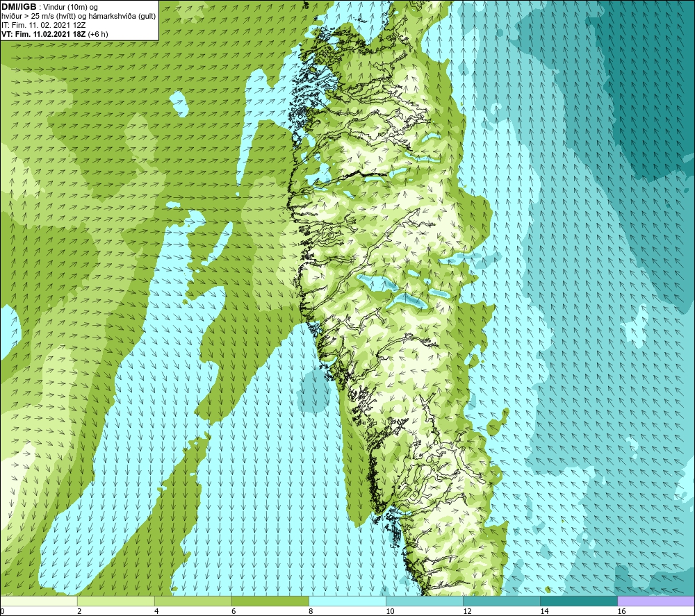Click the 2–4 m/s light green legend swatch
The height and width of the screenshot is (616, 695).
pos(115,601)
